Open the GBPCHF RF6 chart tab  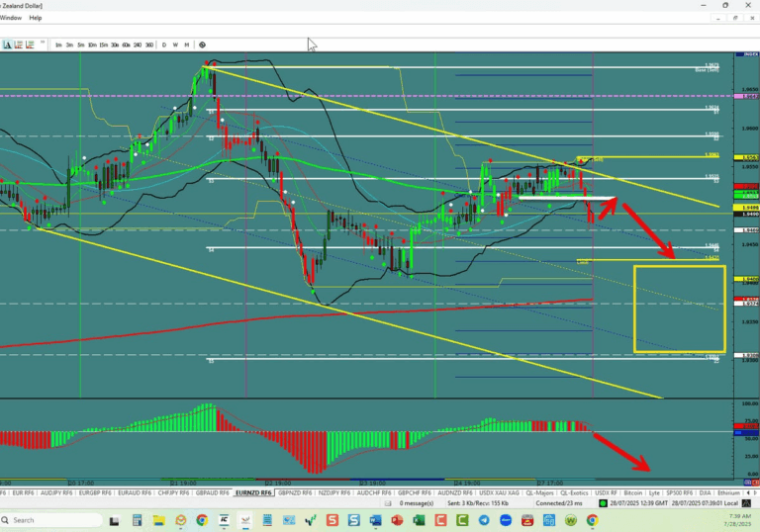(x=415, y=492)
